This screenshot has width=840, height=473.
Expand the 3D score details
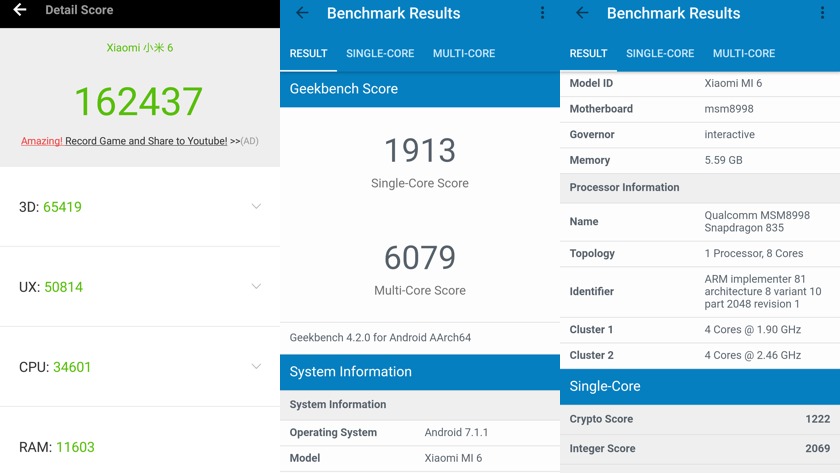(x=256, y=206)
